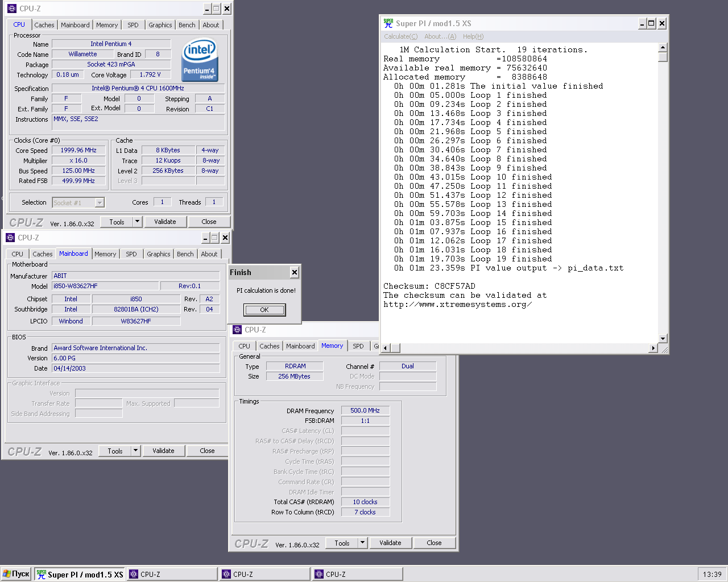Click CPU-Z icon in Mainboard window title bar
This screenshot has height=582, width=728.
pos(10,238)
